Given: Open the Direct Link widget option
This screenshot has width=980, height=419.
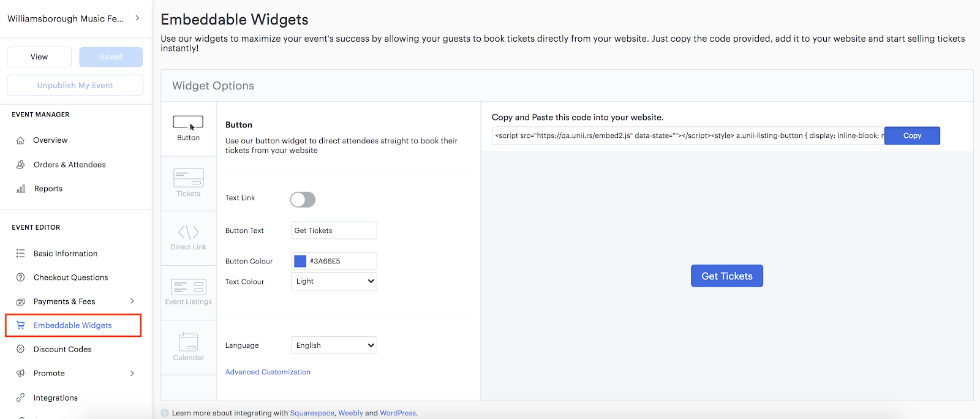Looking at the screenshot, I should [x=188, y=237].
